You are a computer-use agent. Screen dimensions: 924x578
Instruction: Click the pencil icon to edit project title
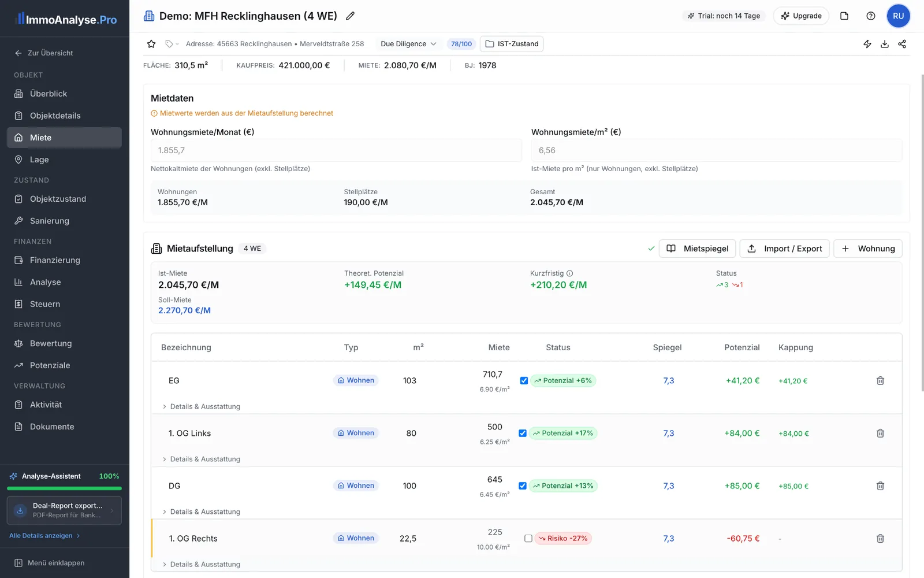click(350, 16)
